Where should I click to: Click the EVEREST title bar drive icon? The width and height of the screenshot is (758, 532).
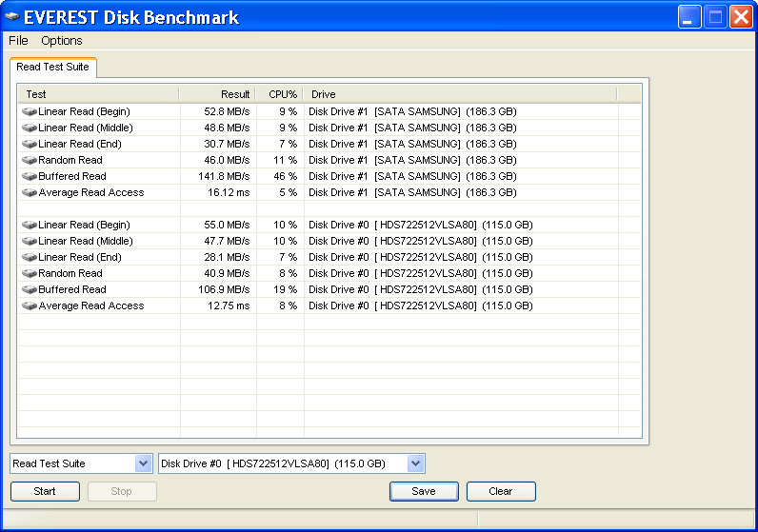(x=12, y=17)
